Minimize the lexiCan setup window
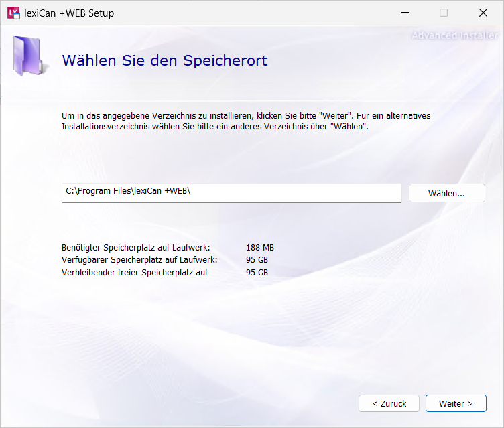Image resolution: width=504 pixels, height=428 pixels. pos(404,13)
